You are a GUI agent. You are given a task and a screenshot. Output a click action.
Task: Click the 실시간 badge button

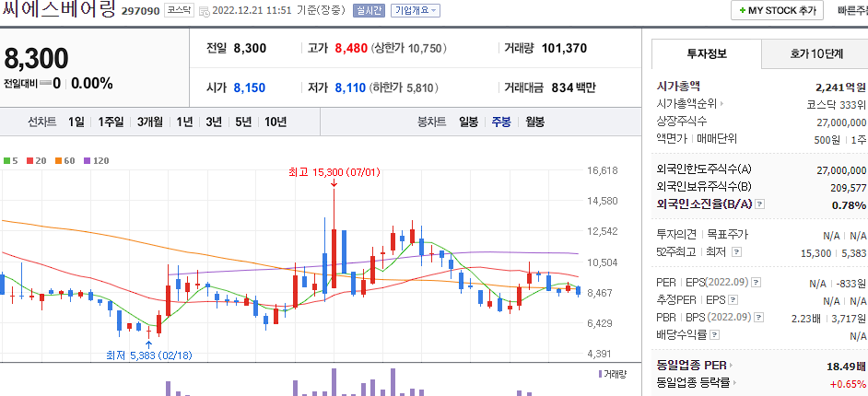[x=369, y=10]
